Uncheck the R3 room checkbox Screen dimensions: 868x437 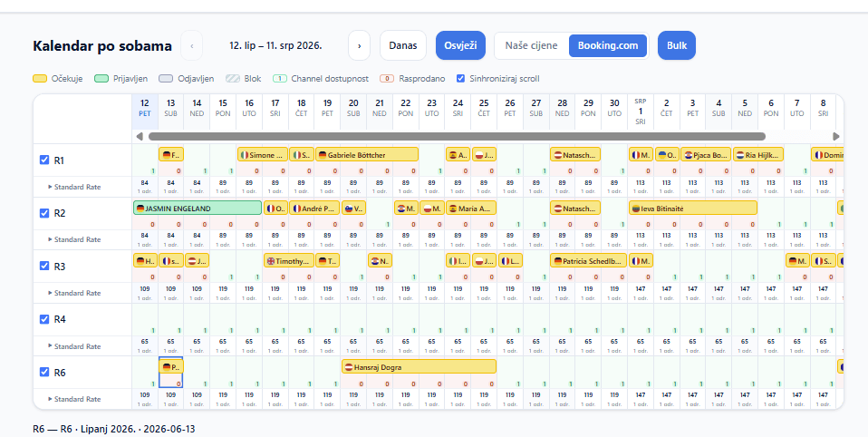pyautogui.click(x=44, y=266)
